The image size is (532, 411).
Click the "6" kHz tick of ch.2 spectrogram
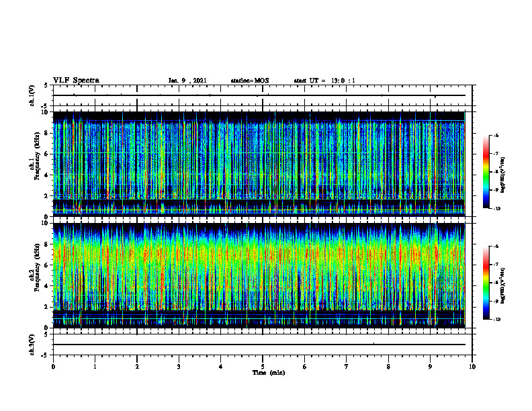tap(46, 265)
